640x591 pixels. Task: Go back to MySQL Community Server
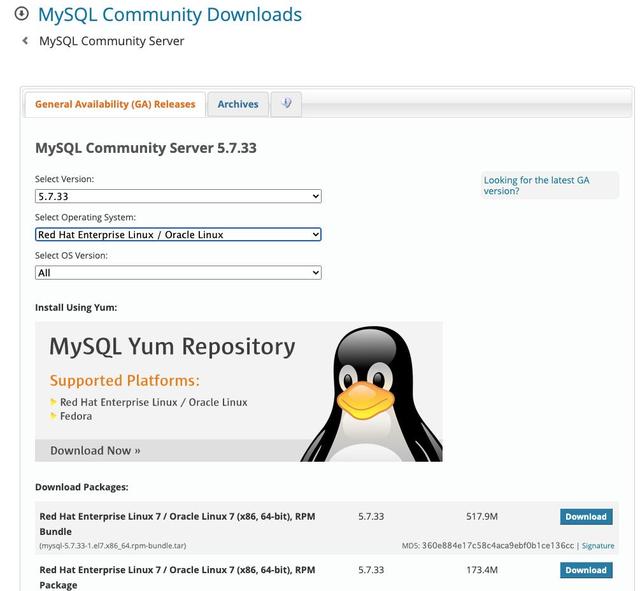pyautogui.click(x=111, y=41)
